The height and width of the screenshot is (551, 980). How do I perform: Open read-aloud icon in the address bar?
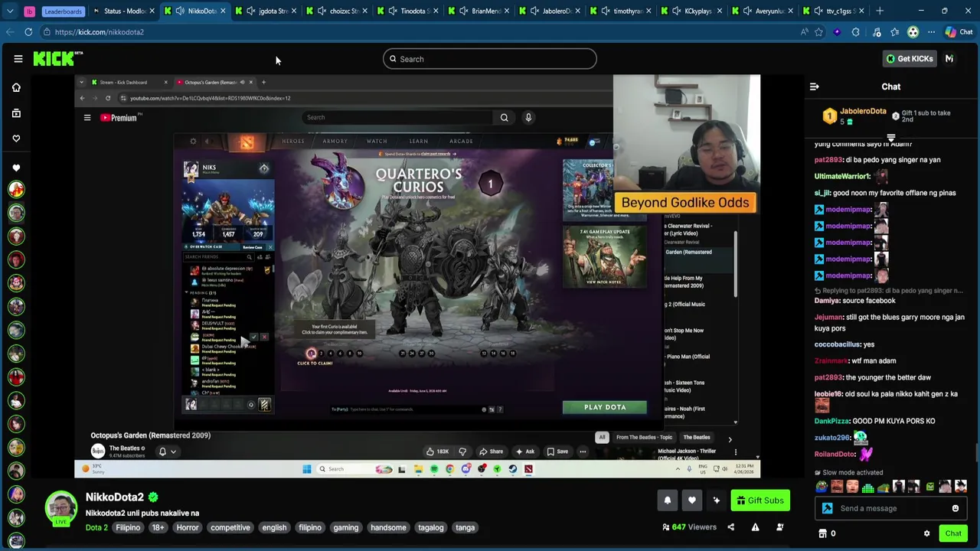(x=804, y=32)
